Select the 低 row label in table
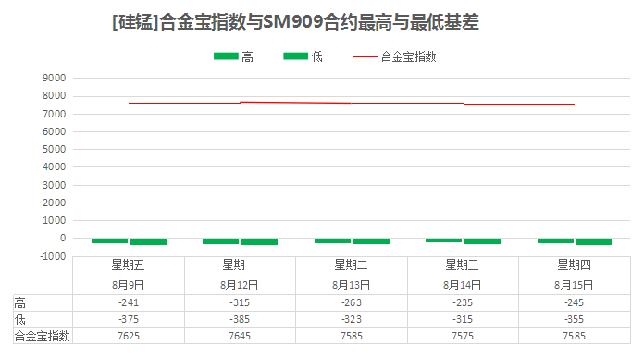Viewport: 644px width, 357px height. coord(19,319)
